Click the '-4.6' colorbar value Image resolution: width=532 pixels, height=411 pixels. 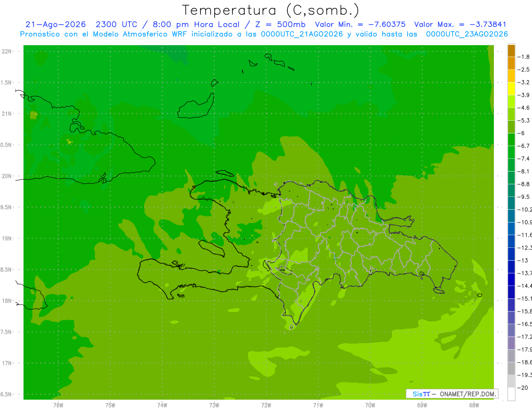(x=524, y=108)
